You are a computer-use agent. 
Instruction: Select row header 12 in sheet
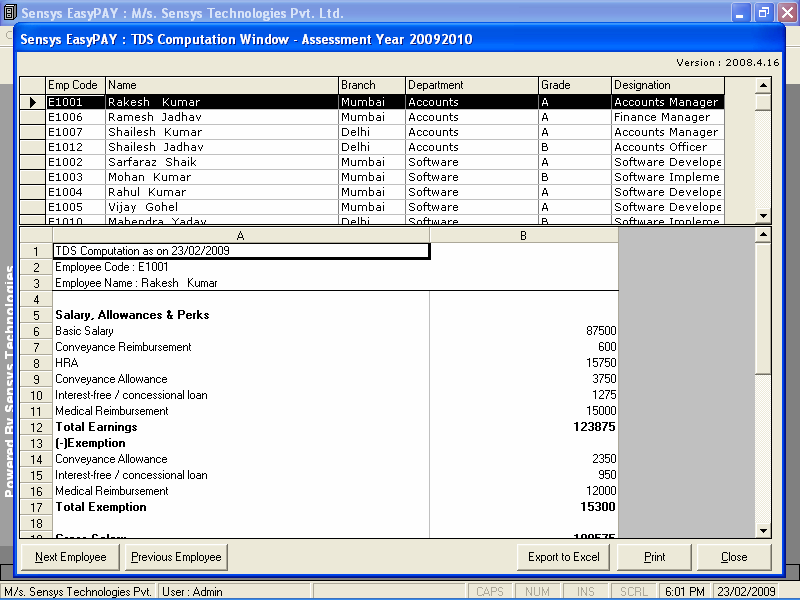[36, 427]
